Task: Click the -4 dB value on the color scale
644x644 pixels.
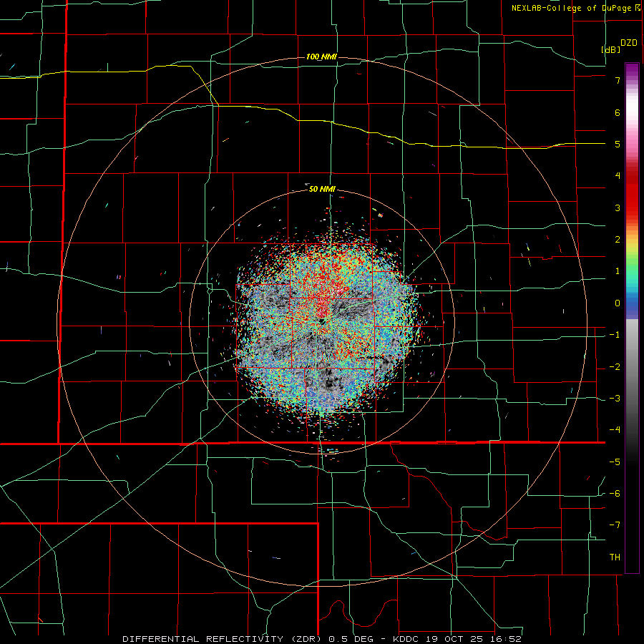Action: click(615, 430)
